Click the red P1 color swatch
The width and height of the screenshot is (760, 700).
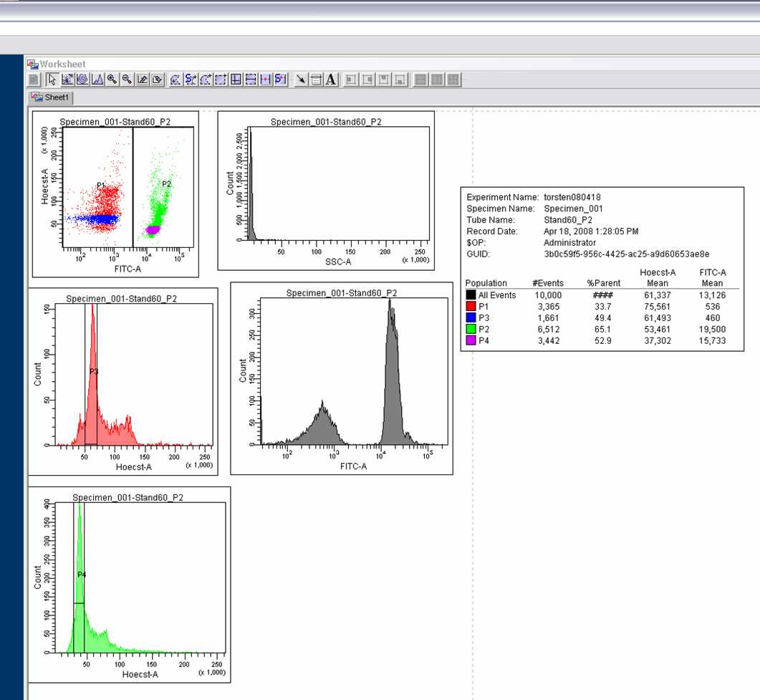471,307
